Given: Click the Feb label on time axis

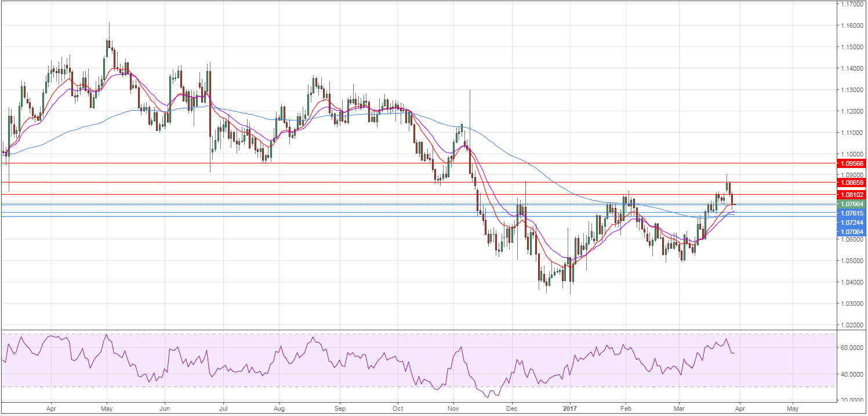Looking at the screenshot, I should (x=626, y=409).
